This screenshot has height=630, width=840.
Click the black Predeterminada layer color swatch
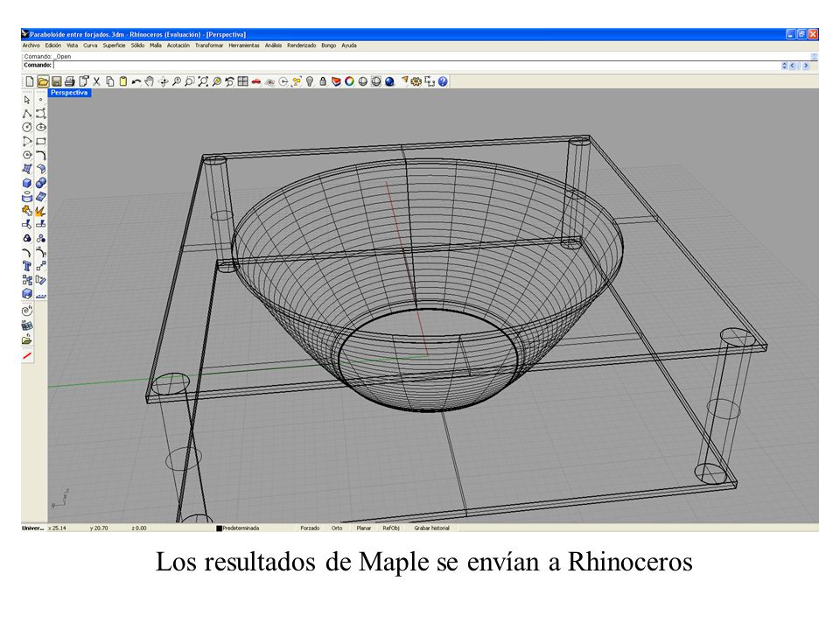coord(219,528)
